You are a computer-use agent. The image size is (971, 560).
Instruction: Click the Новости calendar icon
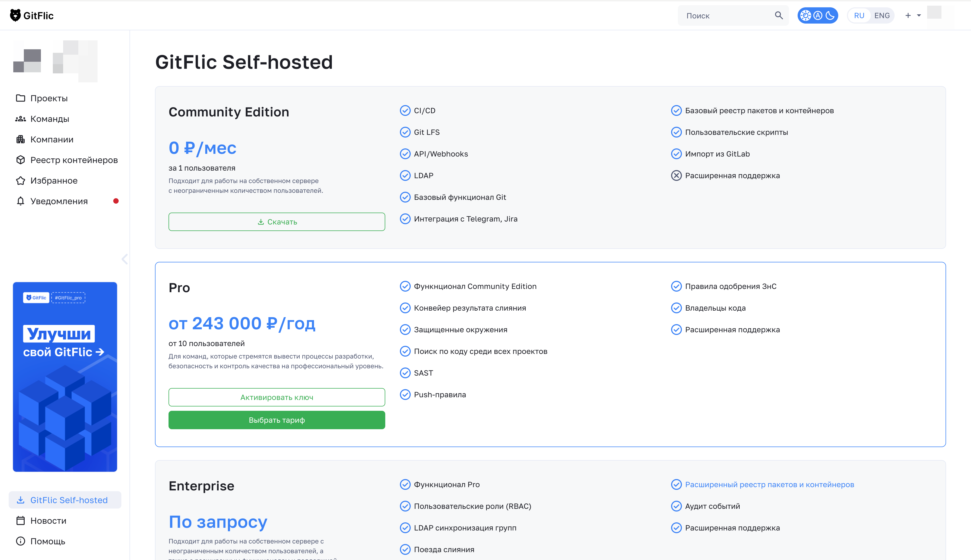(20, 521)
